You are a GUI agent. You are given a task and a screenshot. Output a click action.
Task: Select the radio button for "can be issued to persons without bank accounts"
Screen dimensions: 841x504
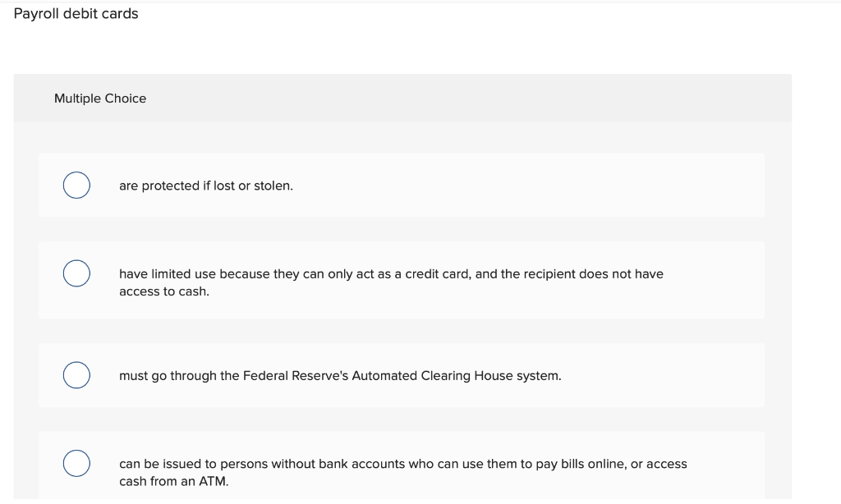click(x=76, y=464)
